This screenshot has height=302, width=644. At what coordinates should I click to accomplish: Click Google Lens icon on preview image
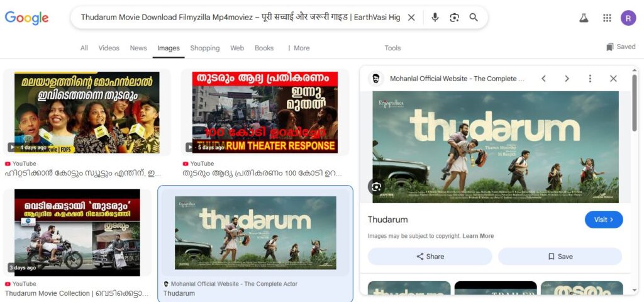coord(376,187)
